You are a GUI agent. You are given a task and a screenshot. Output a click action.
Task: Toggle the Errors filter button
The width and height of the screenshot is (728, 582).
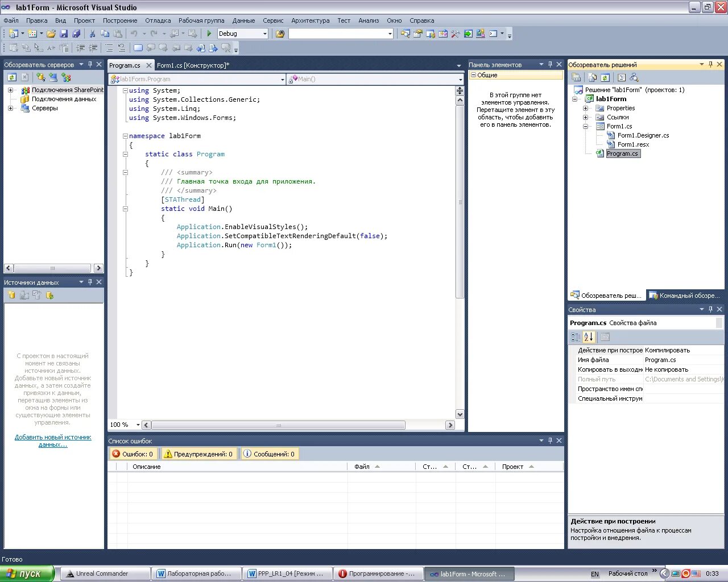[133, 454]
